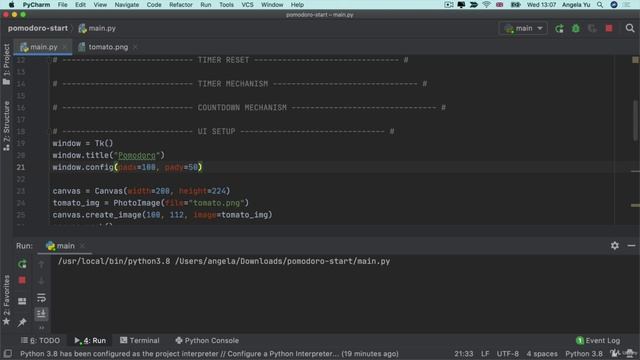Click the Up stack trace arrow icon

tap(41, 264)
